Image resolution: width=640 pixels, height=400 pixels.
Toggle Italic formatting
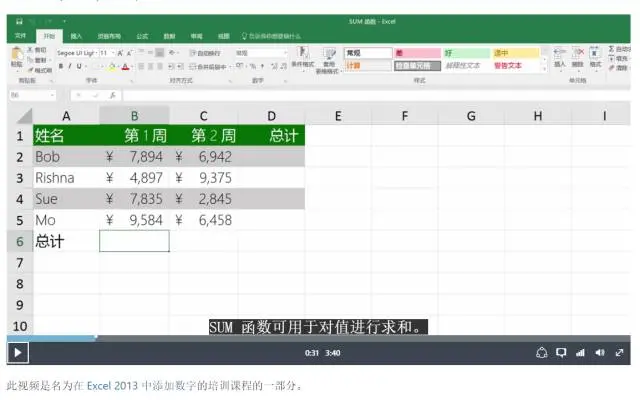tap(70, 66)
